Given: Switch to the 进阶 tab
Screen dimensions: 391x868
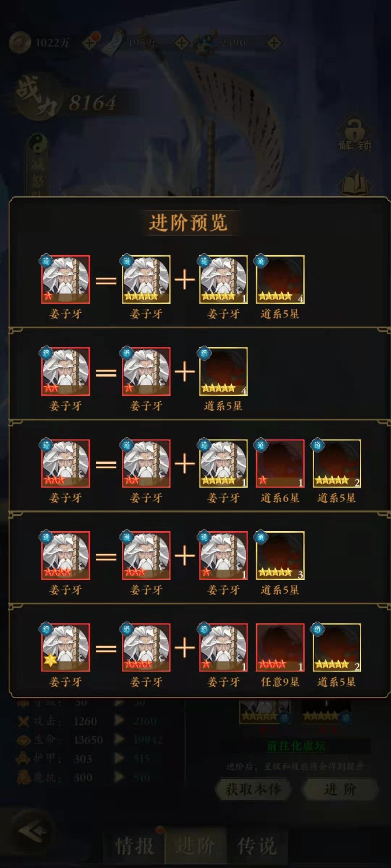Looking at the screenshot, I should 195,846.
